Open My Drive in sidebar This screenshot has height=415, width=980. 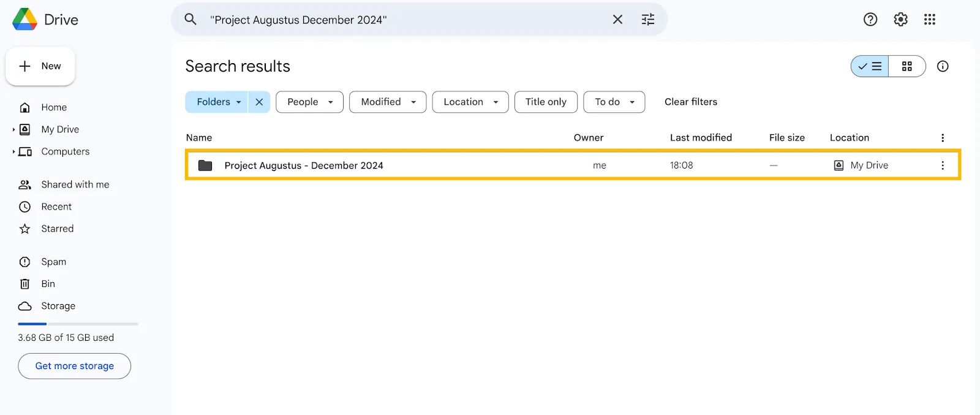[x=60, y=129]
